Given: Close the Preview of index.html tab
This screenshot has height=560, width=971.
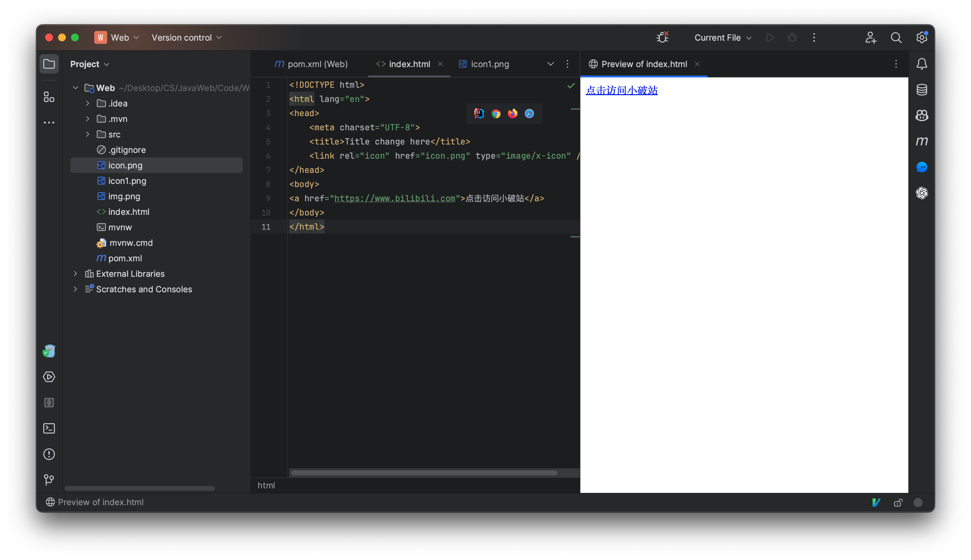Looking at the screenshot, I should [697, 64].
